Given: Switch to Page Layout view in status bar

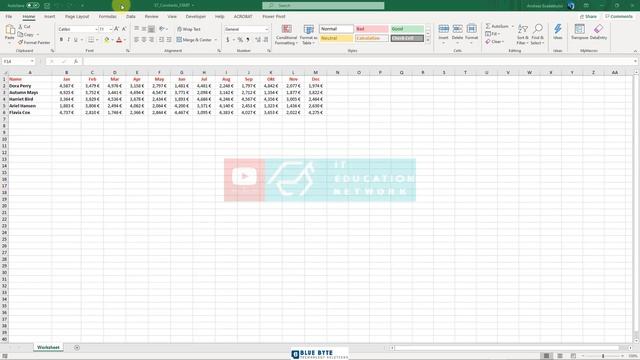Looking at the screenshot, I should [560, 356].
